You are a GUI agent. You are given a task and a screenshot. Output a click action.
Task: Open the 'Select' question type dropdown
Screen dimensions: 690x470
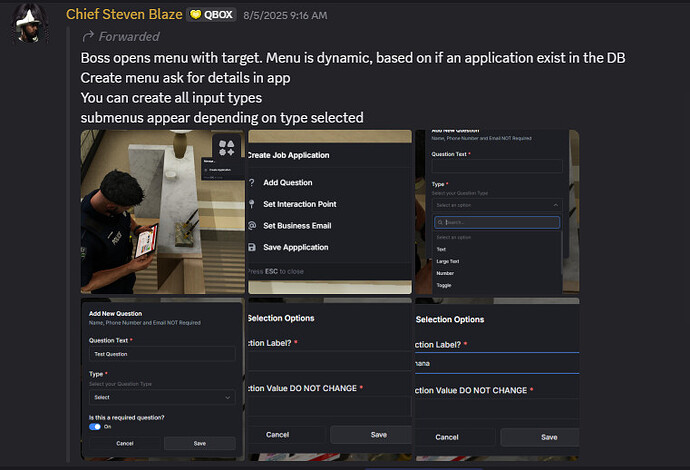pyautogui.click(x=162, y=397)
